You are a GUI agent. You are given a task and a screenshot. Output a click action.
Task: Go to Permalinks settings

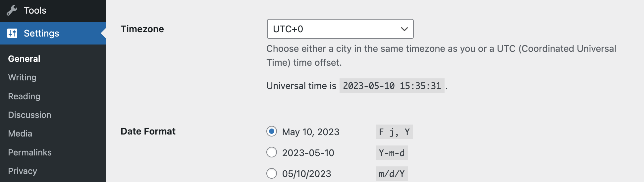29,152
